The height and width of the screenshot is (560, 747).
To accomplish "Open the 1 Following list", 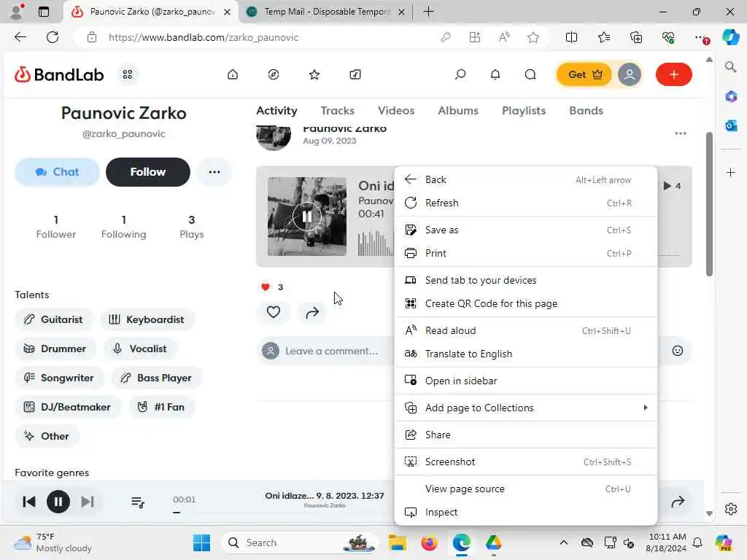I will tap(123, 227).
